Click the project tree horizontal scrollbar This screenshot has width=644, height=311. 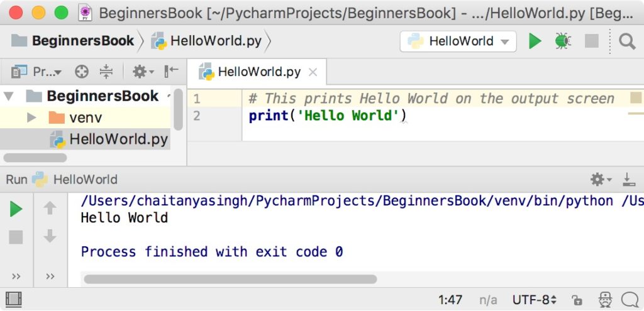pos(35,158)
